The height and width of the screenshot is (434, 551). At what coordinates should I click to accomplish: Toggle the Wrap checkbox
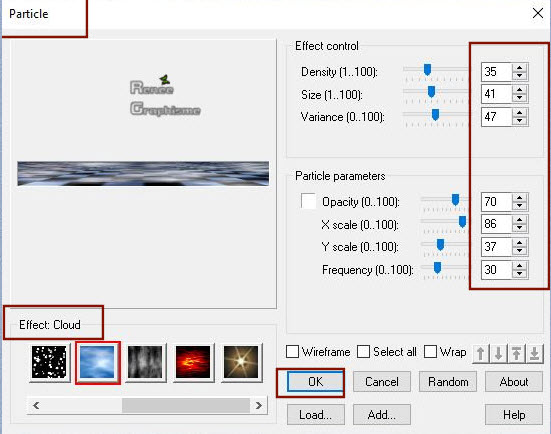(x=430, y=351)
